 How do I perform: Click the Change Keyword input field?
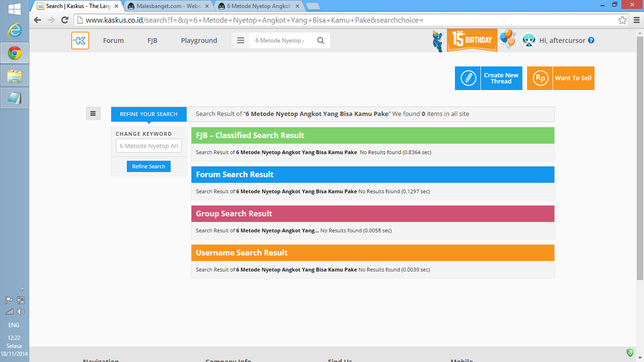[148, 146]
